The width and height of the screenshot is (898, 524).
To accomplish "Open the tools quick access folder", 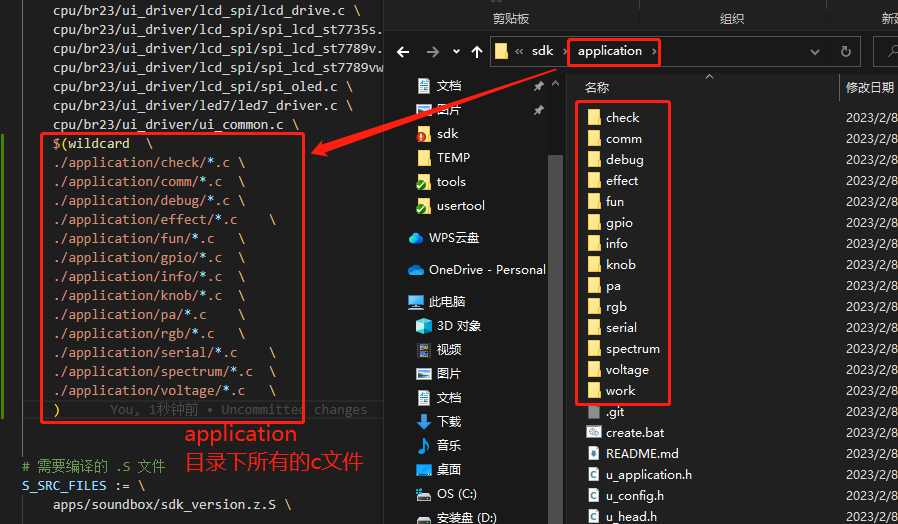I will pos(441,182).
